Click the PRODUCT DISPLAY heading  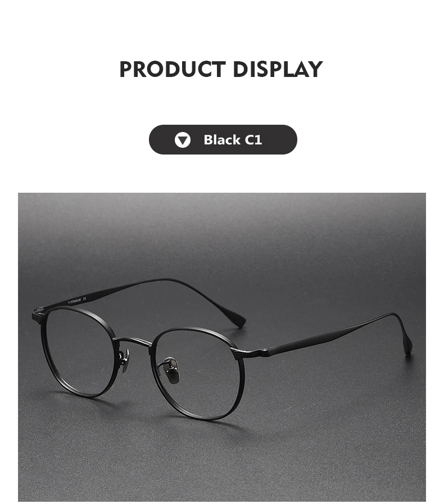(221, 69)
